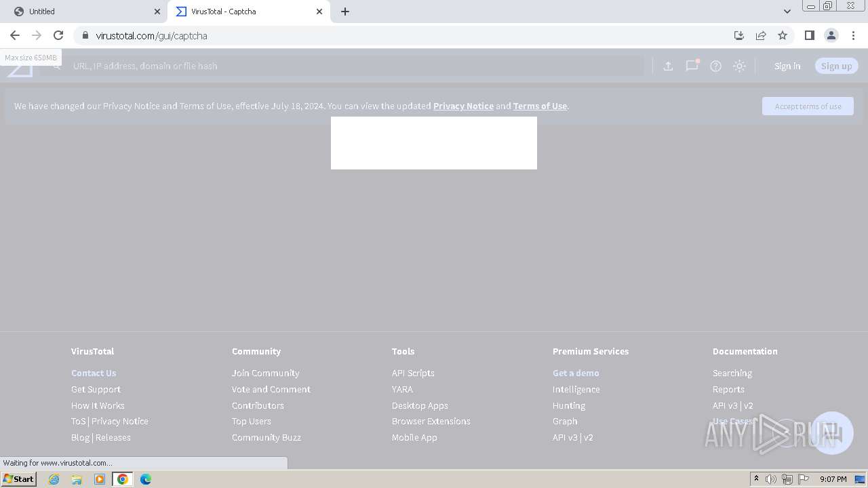Click Sign in
Image resolution: width=868 pixels, height=488 pixels.
click(787, 66)
